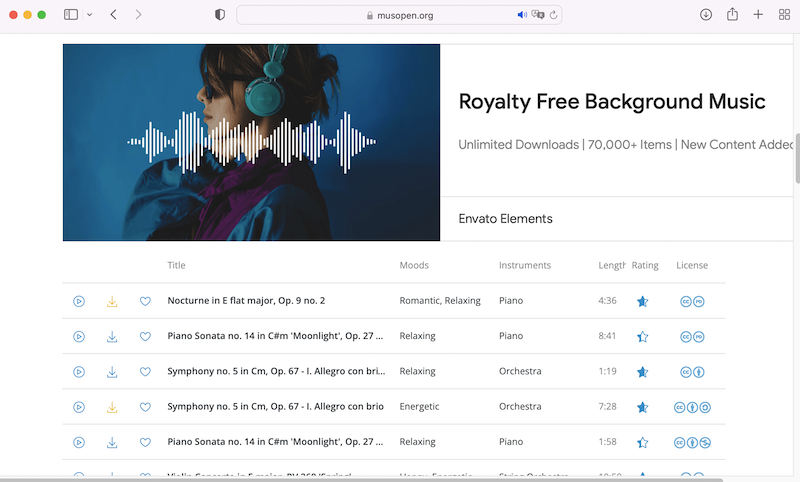Play the 8:41 Moonlight Piano Sonata track
This screenshot has height=482, width=800.
[x=79, y=337]
